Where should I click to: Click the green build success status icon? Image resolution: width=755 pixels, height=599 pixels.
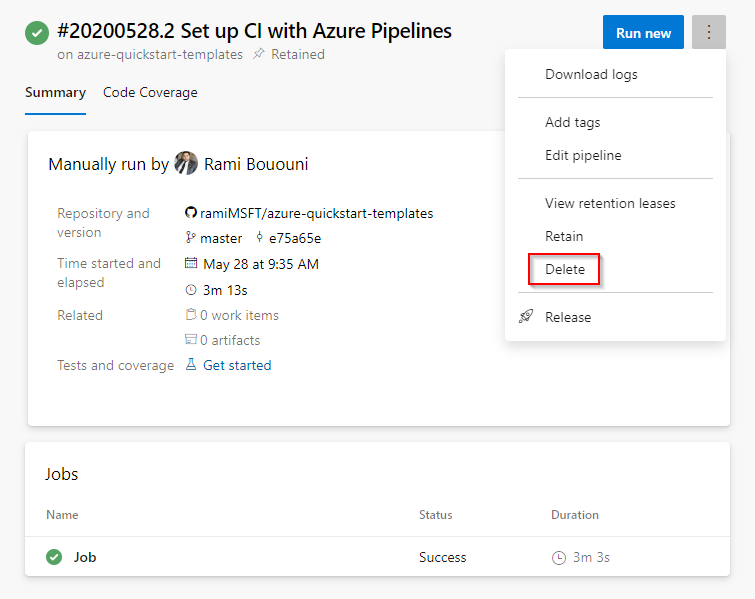[37, 32]
